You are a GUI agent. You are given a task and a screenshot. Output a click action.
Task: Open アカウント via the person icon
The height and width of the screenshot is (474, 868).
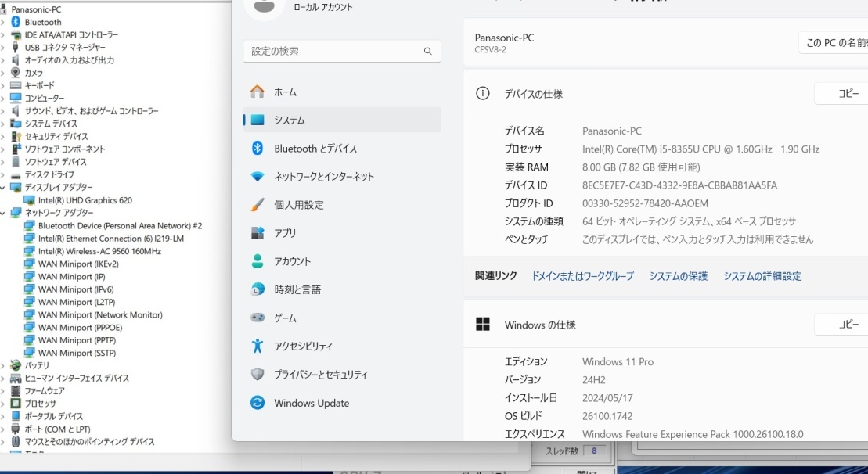258,261
